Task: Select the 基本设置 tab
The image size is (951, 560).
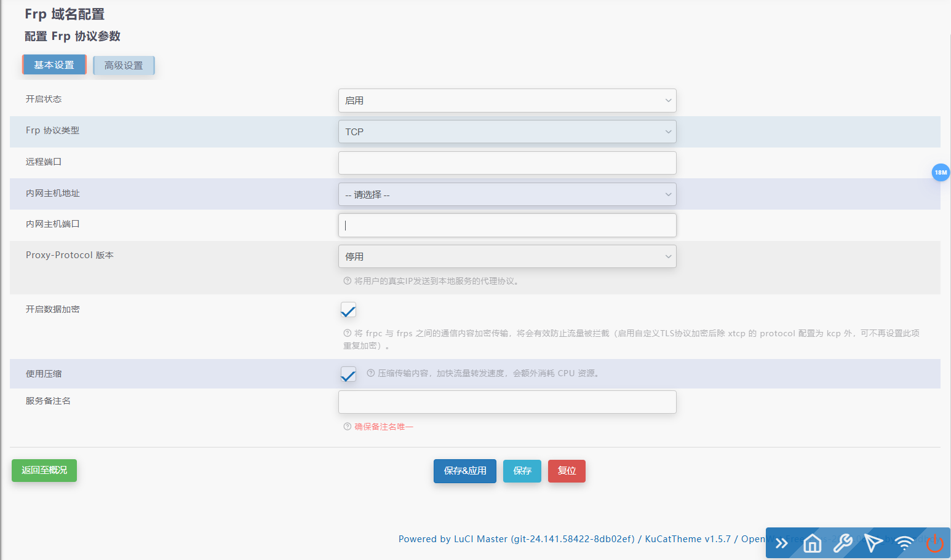Action: [54, 64]
